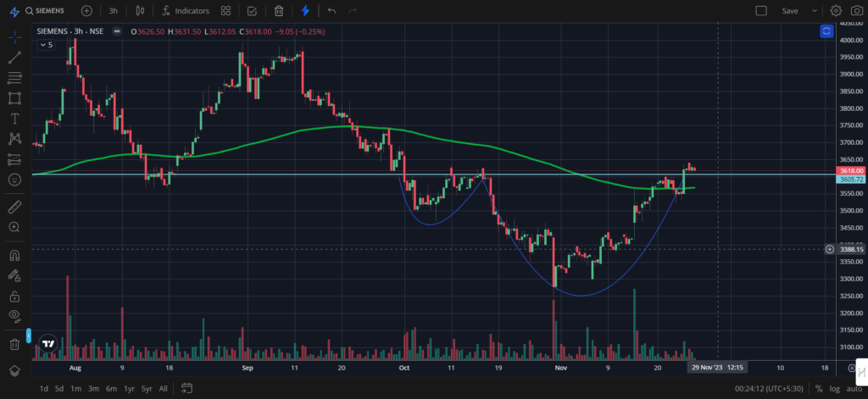Viewport: 868px width, 399px height.
Task: Collapse the left toolbar via blue handle
Action: point(29,335)
